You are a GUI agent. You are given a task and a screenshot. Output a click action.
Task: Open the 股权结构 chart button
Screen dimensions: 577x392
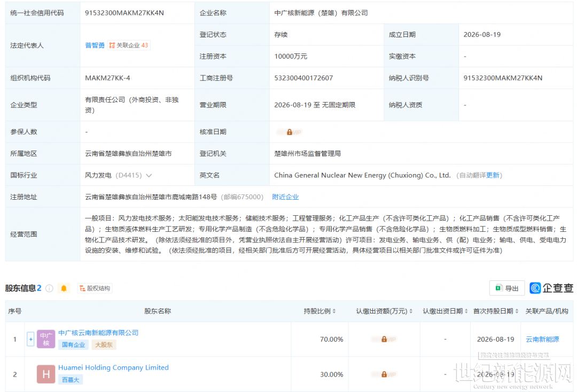[x=95, y=288]
